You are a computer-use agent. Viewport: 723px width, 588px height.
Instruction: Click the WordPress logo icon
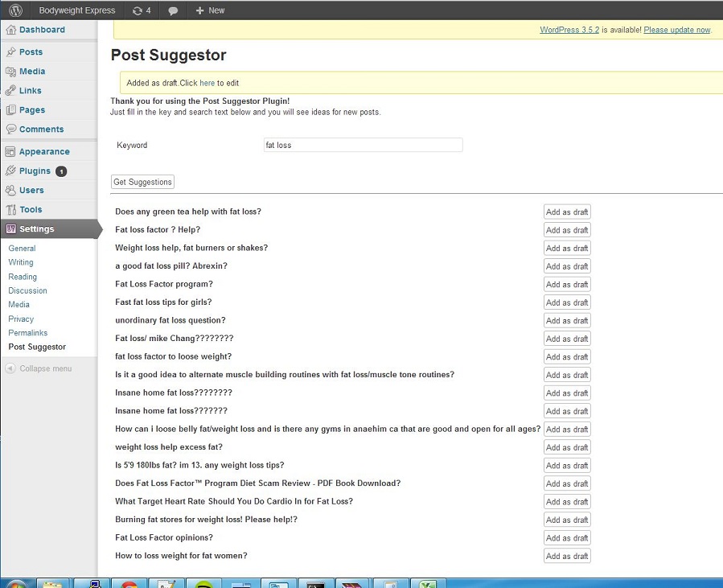15,10
